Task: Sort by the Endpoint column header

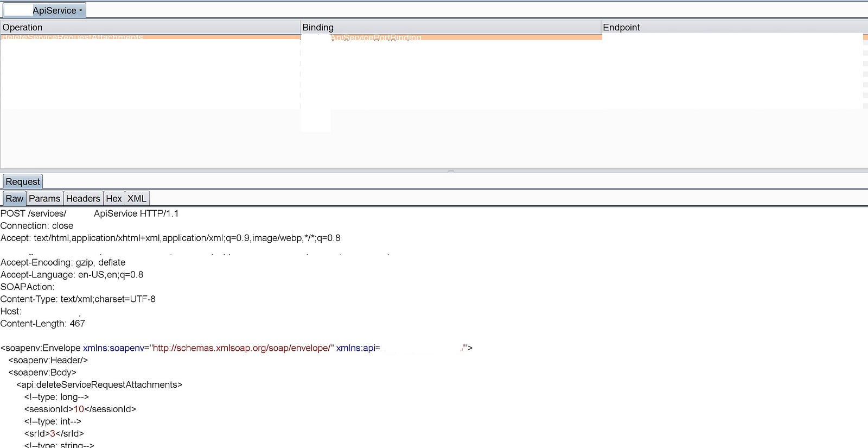Action: point(735,27)
